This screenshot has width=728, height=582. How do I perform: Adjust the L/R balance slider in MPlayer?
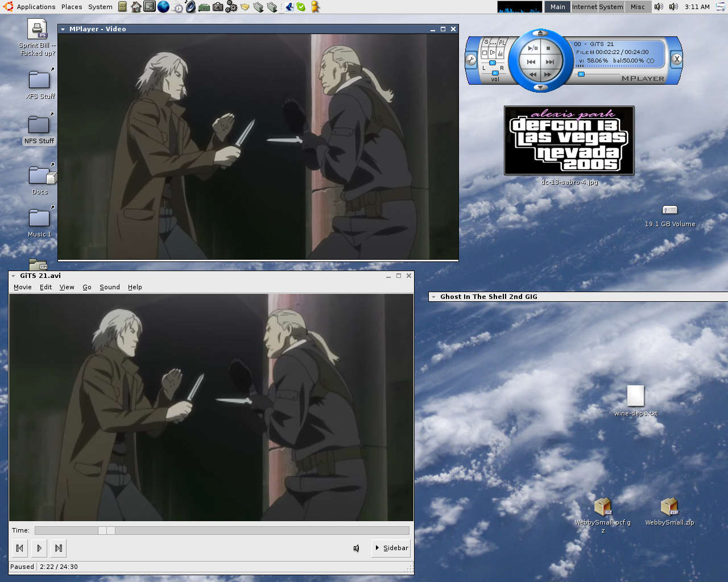493,63
